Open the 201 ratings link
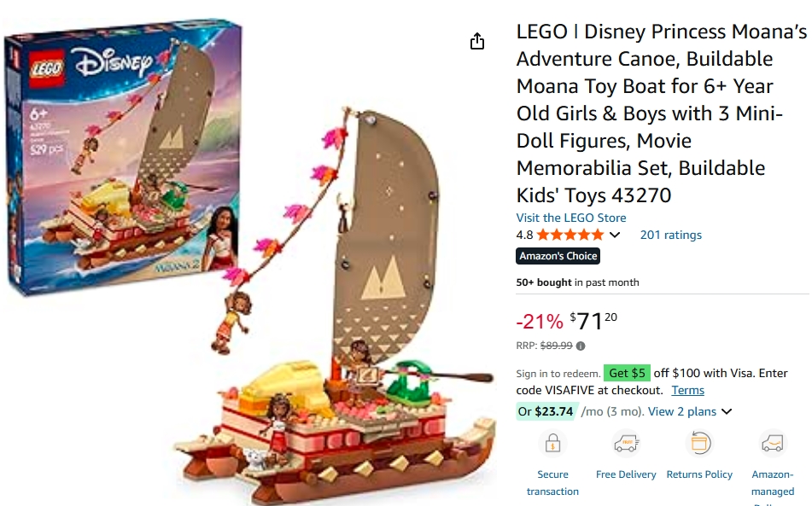The width and height of the screenshot is (812, 506). point(671,235)
